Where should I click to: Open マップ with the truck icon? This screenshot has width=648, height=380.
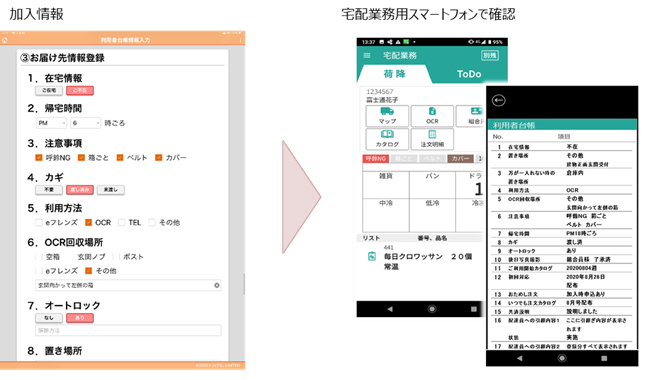(387, 116)
